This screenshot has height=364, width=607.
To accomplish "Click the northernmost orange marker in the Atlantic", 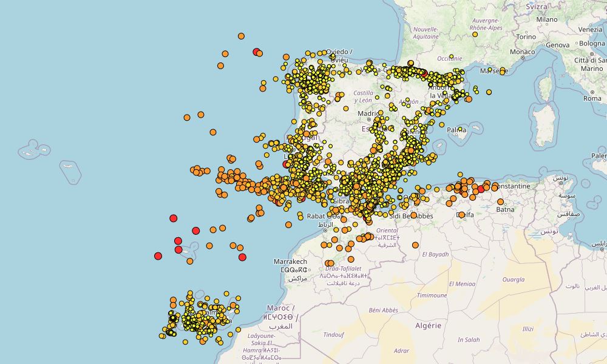I will 242,36.
